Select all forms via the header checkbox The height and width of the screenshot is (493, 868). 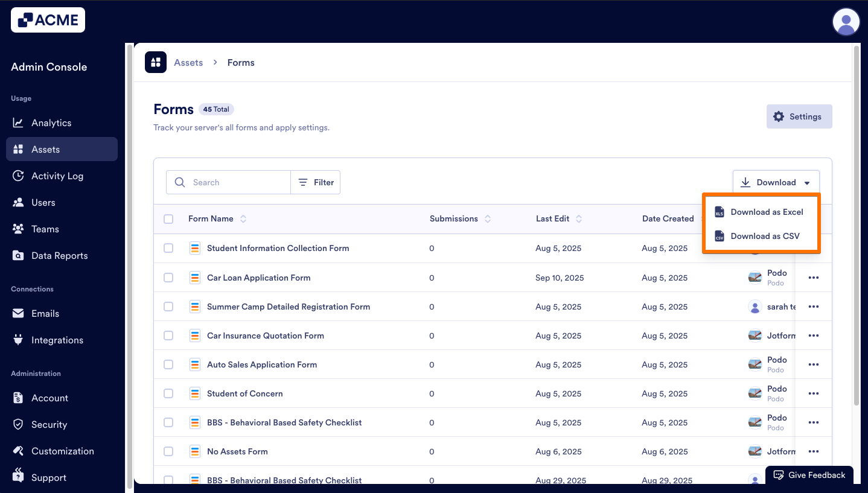pos(168,218)
